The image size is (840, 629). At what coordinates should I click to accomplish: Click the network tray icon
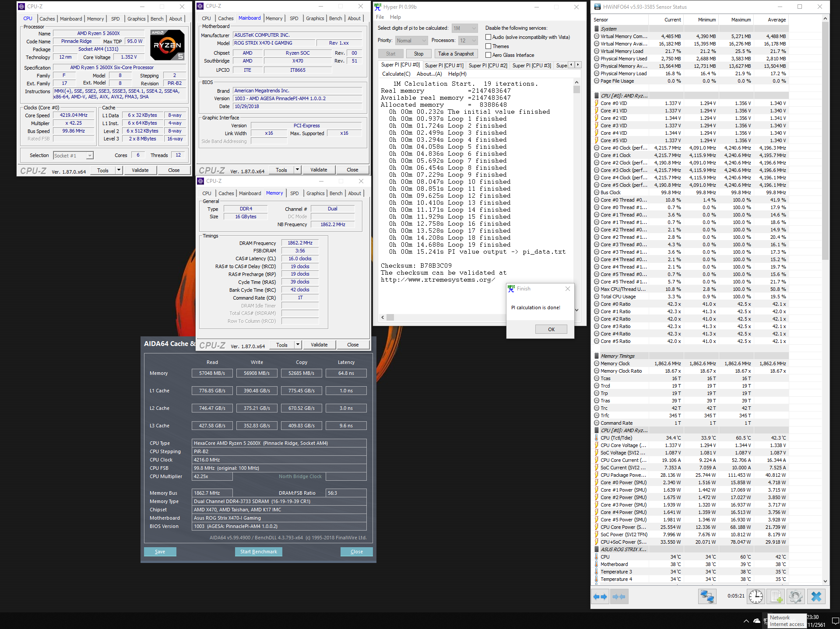click(765, 621)
